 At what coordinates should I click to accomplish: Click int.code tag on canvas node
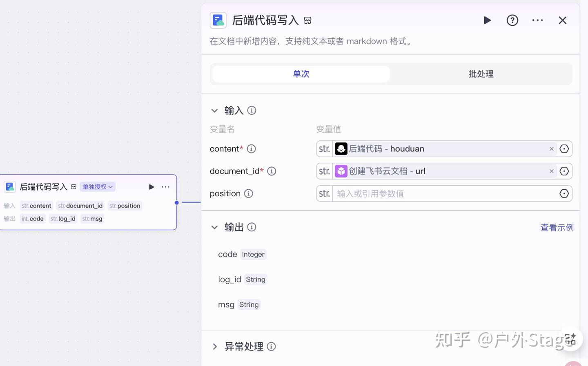[33, 219]
